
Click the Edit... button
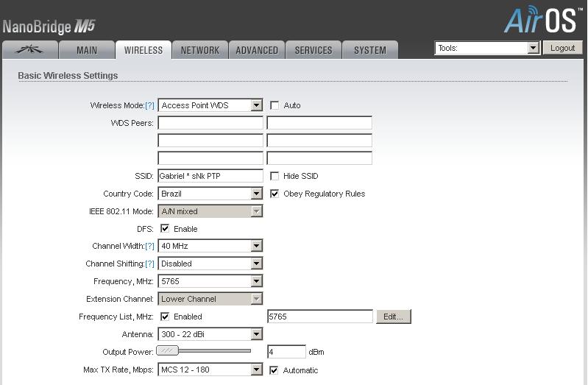pos(394,317)
